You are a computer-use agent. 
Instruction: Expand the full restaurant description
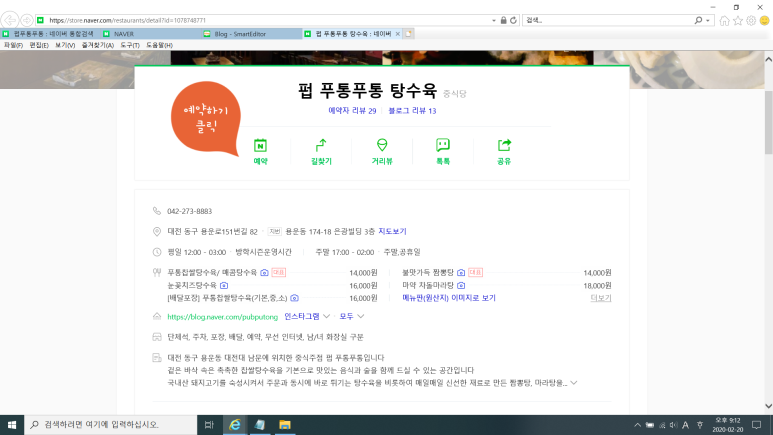click(574, 383)
